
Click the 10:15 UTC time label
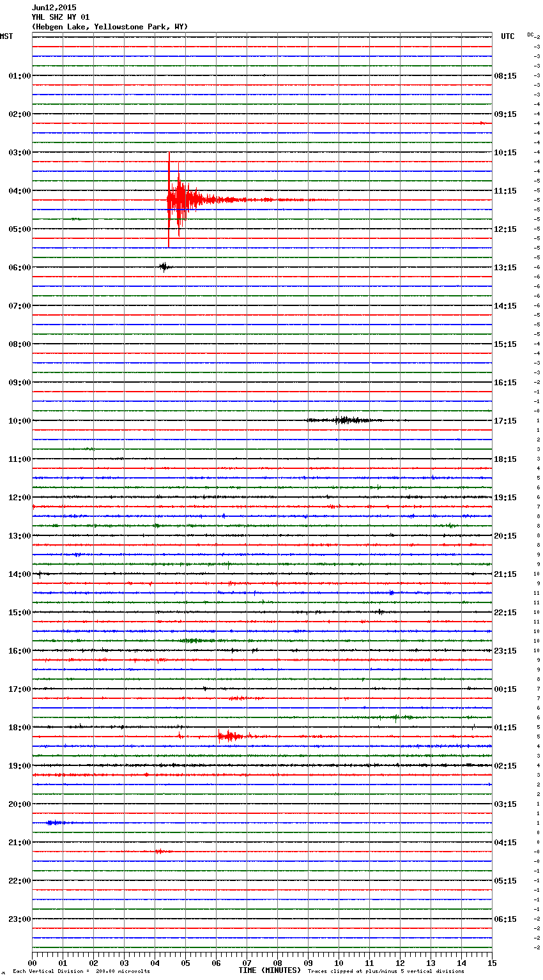505,153
